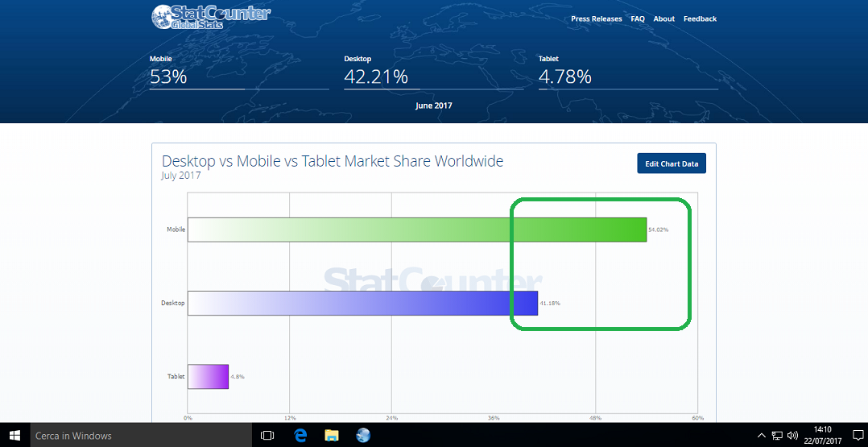Viewport: 868px width, 447px height.
Task: Click the Tablet axis label in chart
Action: (x=176, y=377)
